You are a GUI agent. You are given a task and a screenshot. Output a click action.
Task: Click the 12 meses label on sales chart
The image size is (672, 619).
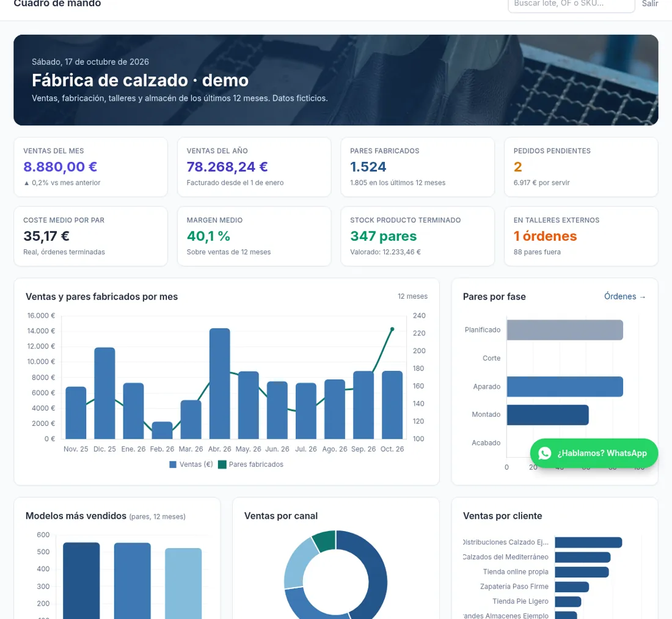point(412,296)
